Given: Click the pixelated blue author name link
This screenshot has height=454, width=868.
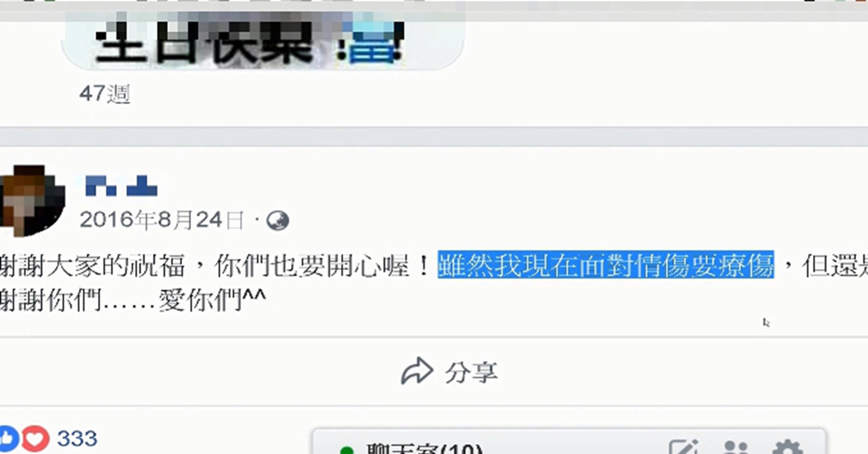Looking at the screenshot, I should coord(121,186).
